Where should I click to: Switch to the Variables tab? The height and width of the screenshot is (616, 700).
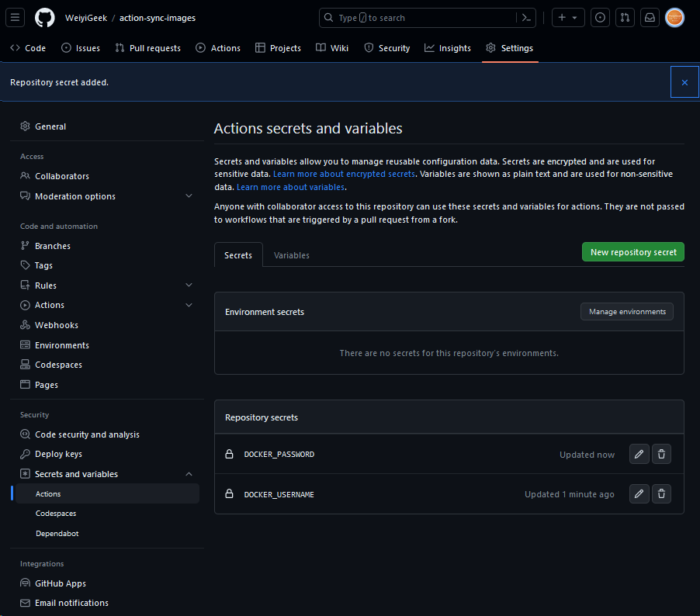tap(292, 254)
